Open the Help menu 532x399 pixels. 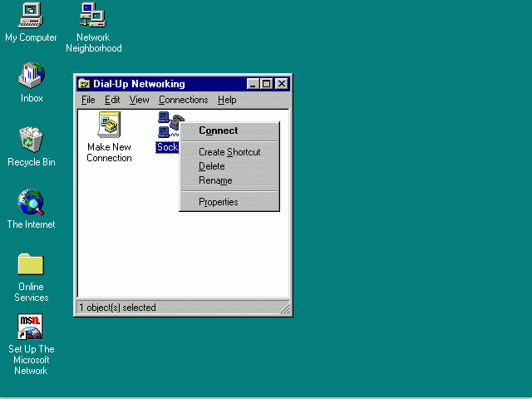coord(227,100)
